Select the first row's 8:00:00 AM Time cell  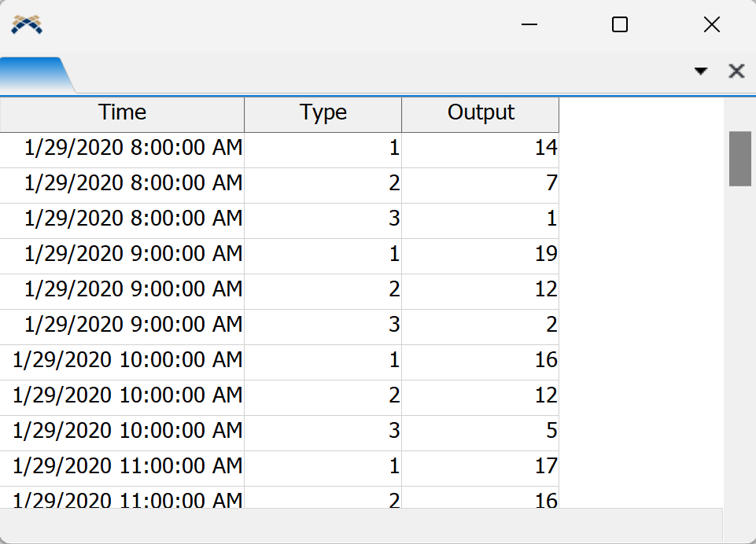point(123,148)
